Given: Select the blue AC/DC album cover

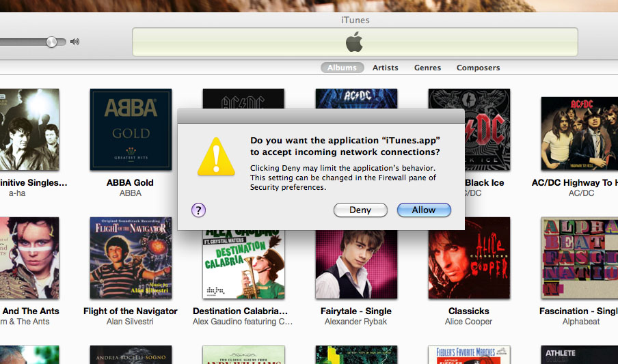Looking at the screenshot, I should [356, 98].
